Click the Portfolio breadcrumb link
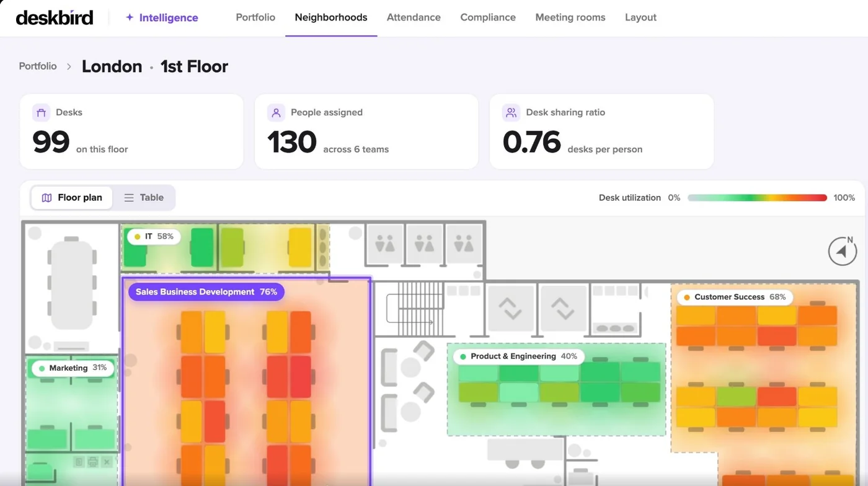The image size is (868, 486). (38, 66)
